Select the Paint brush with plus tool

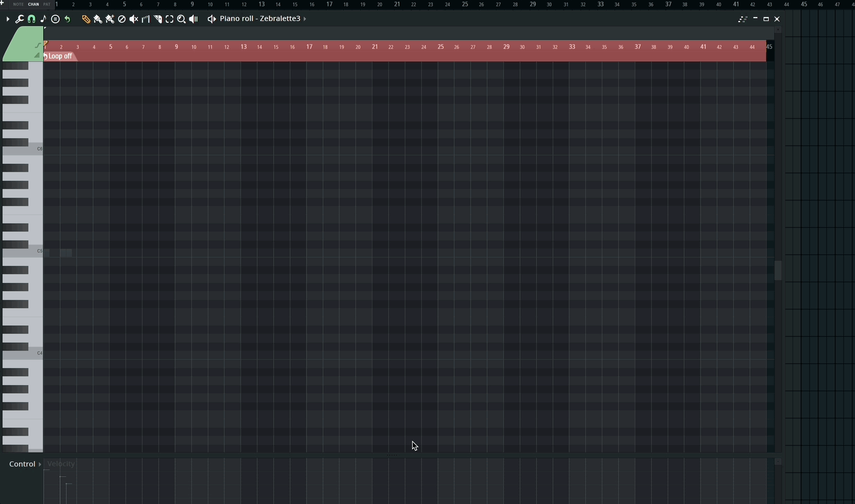coord(110,19)
